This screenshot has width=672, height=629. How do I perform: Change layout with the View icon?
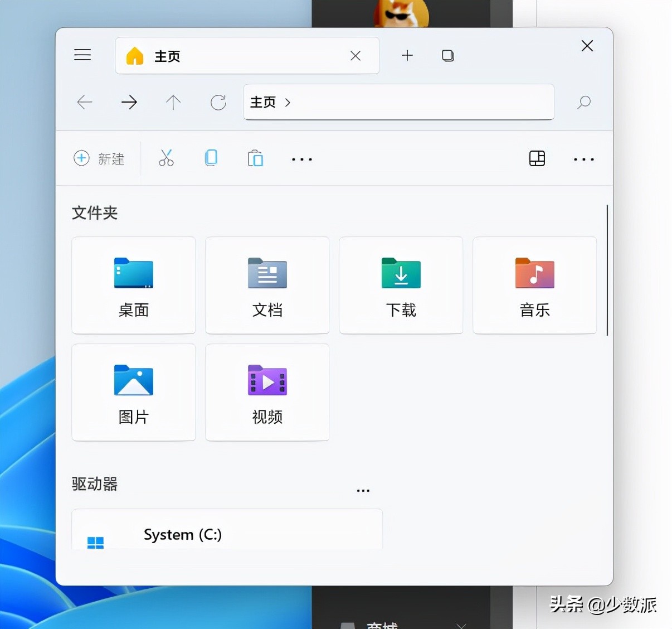tap(537, 158)
